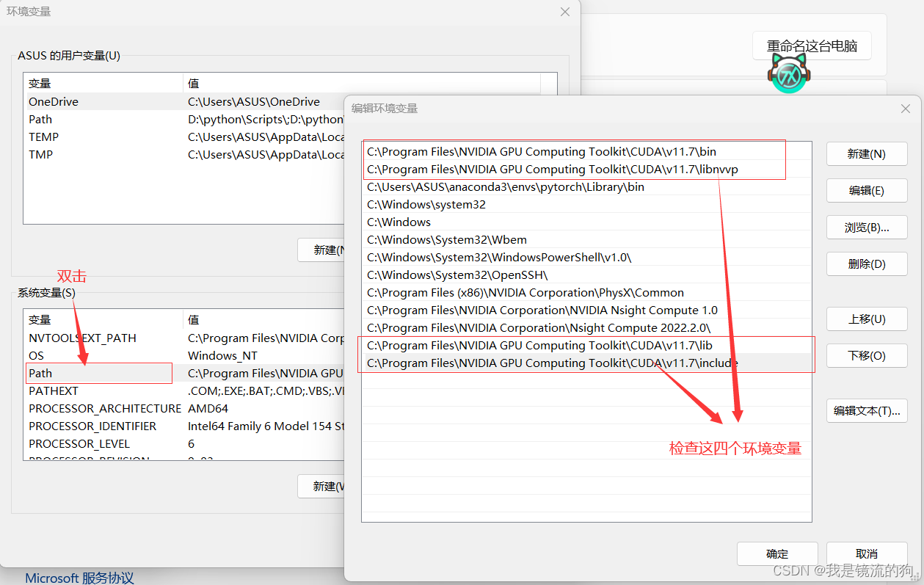Click 浏览(B)... button

(x=867, y=228)
